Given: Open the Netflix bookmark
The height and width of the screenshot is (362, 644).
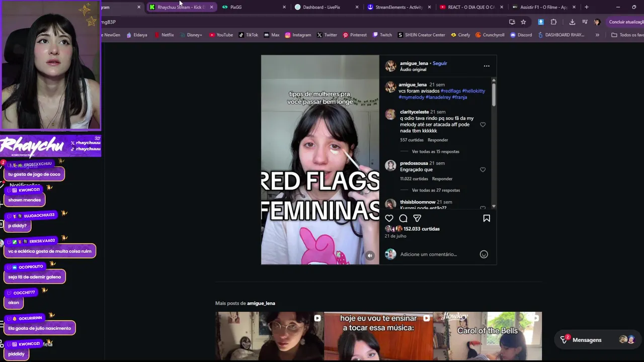Looking at the screenshot, I should (x=164, y=35).
